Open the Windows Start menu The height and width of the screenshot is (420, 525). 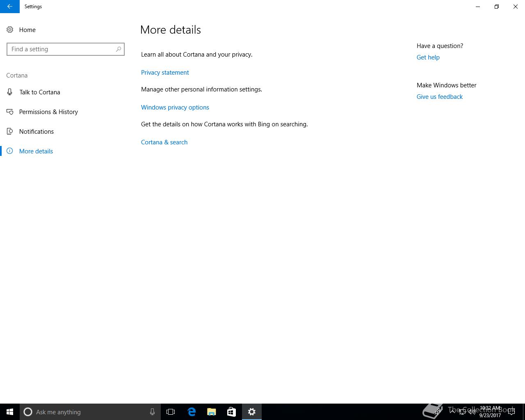coord(10,412)
